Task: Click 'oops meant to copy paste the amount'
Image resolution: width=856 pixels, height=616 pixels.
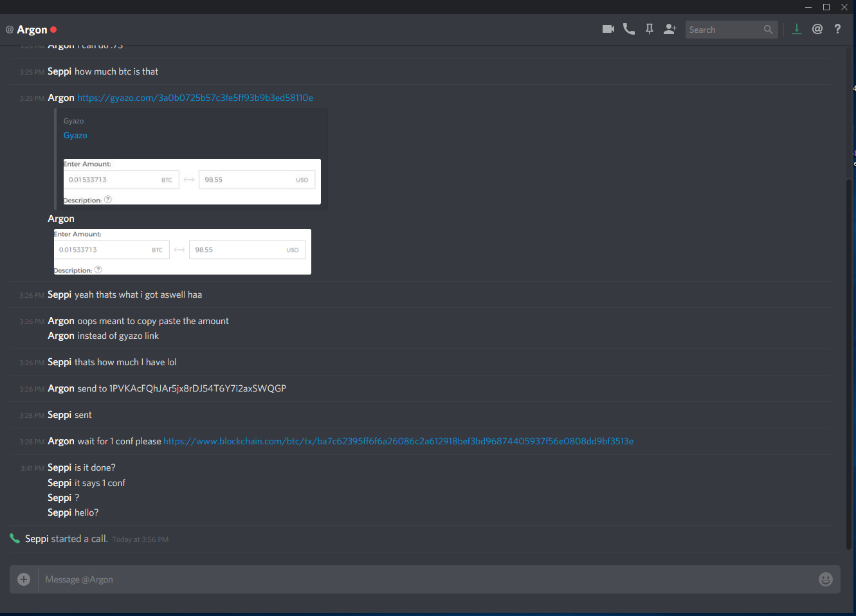Action: pyautogui.click(x=153, y=321)
